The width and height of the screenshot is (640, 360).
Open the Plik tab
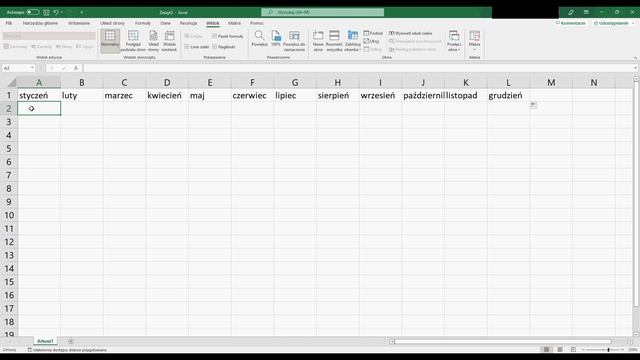9,23
